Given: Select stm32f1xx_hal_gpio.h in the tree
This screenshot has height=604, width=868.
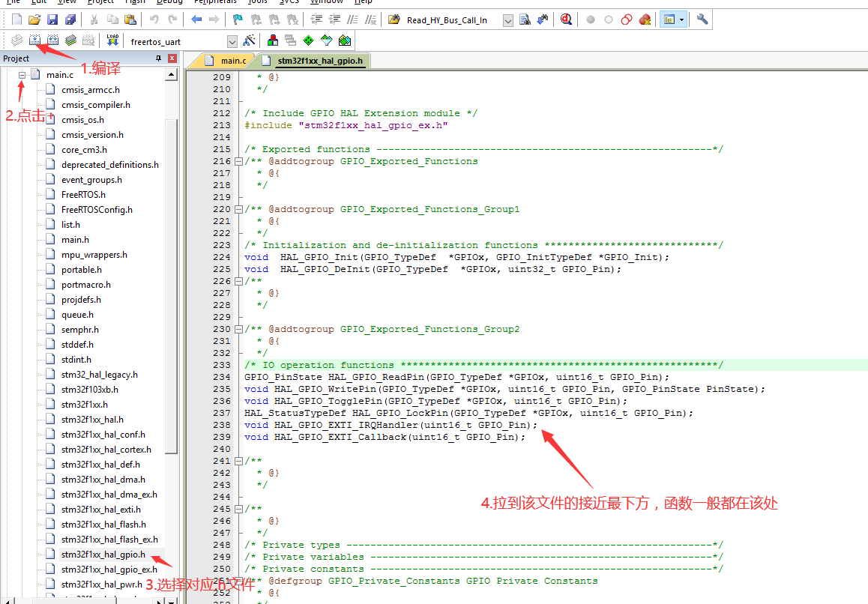Looking at the screenshot, I should 103,555.
